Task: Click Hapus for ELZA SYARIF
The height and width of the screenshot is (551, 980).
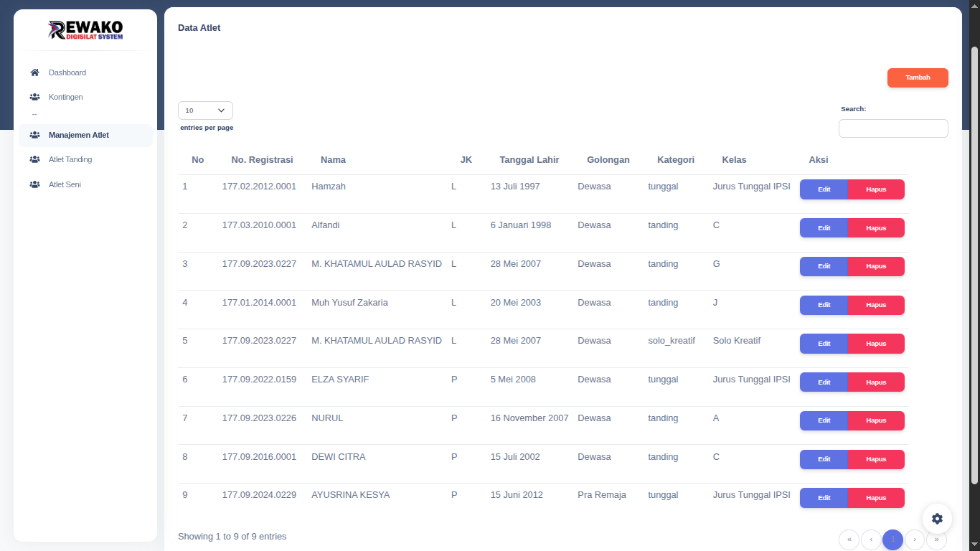Action: point(876,382)
